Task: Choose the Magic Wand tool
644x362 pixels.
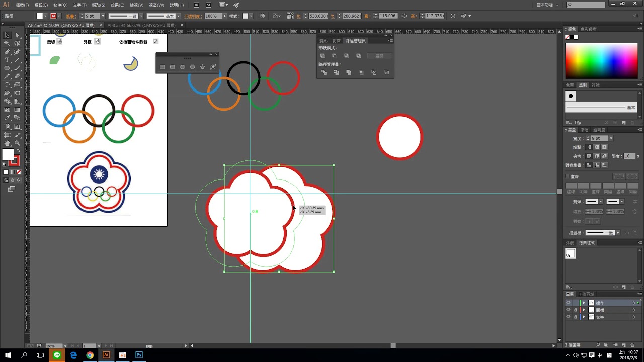Action: 7,44
